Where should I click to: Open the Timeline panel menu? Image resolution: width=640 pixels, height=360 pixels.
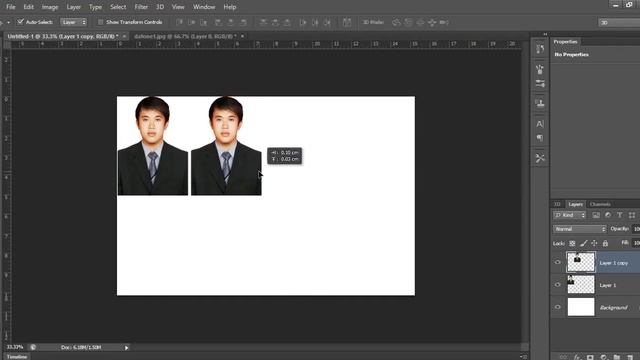tap(524, 357)
